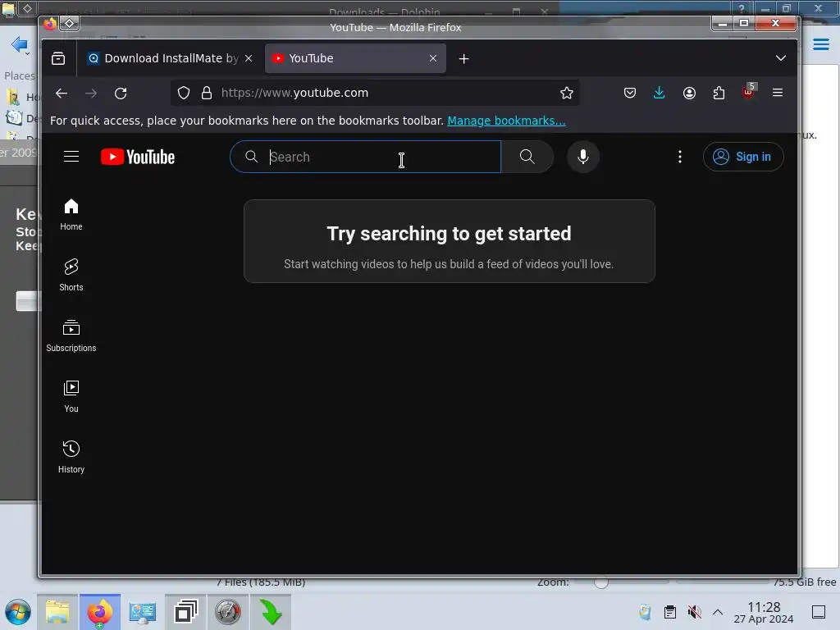Click the Sign in button

[x=743, y=157]
